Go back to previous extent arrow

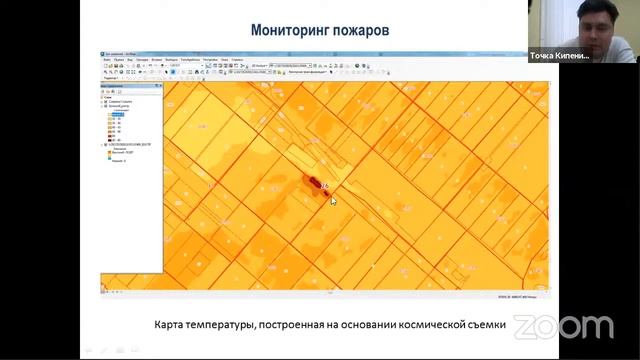click(140, 72)
